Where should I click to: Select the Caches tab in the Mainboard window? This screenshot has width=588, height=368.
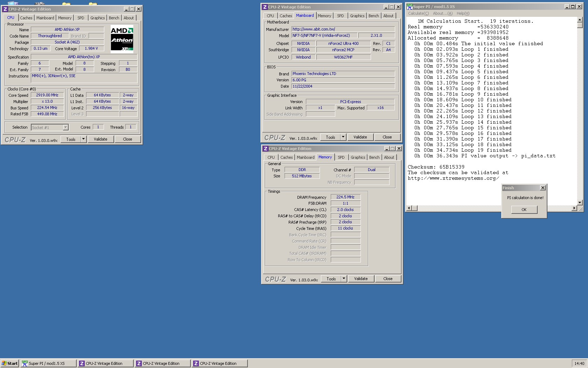(x=286, y=16)
